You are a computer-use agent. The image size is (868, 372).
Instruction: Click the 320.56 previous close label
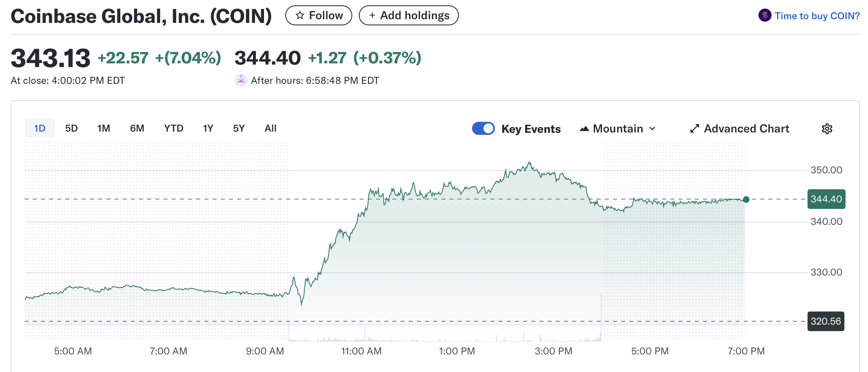pos(825,321)
